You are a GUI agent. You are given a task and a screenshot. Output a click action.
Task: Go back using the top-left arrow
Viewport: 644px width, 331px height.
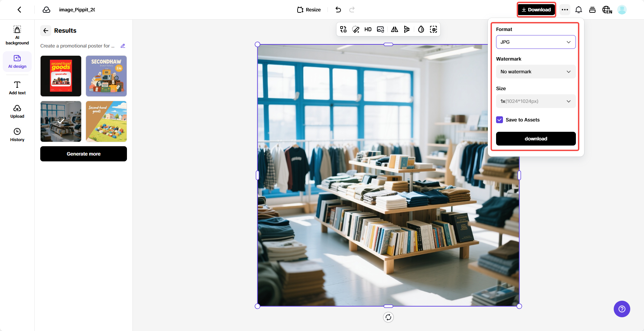(x=19, y=10)
